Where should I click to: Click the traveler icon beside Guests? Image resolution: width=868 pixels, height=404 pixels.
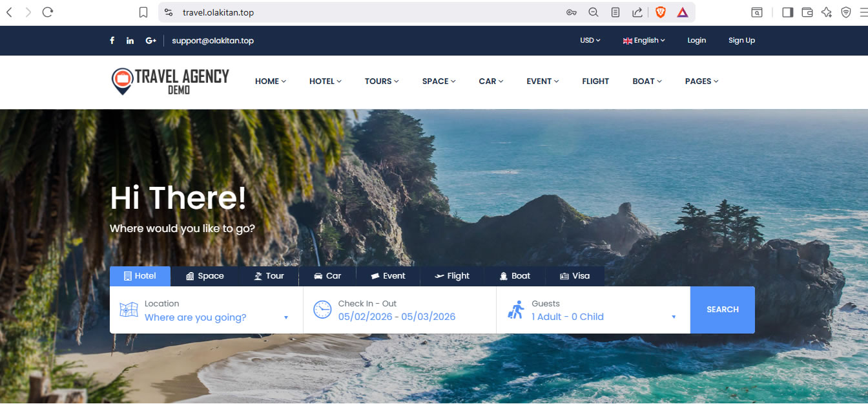(x=516, y=310)
